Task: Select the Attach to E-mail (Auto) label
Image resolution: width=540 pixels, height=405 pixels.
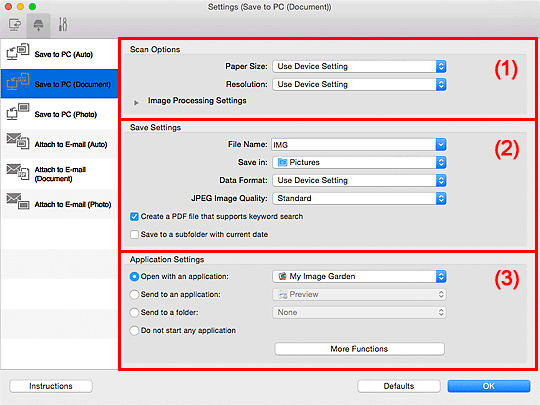Action: pyautogui.click(x=71, y=144)
